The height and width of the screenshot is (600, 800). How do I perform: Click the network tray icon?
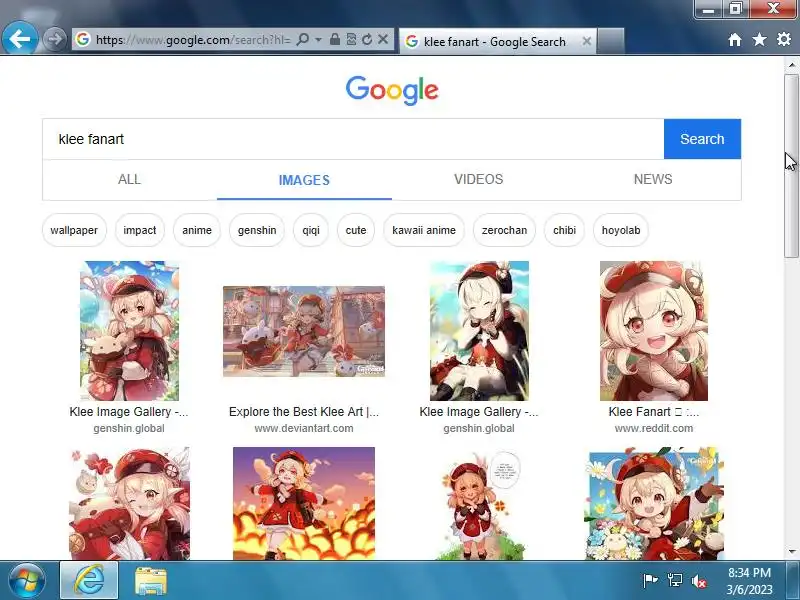tap(674, 580)
